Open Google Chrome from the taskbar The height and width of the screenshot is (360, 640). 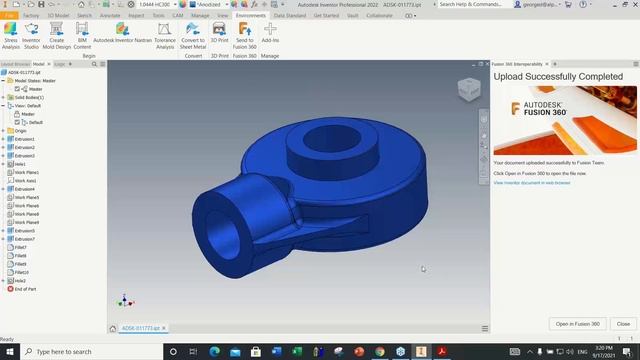(x=380, y=351)
